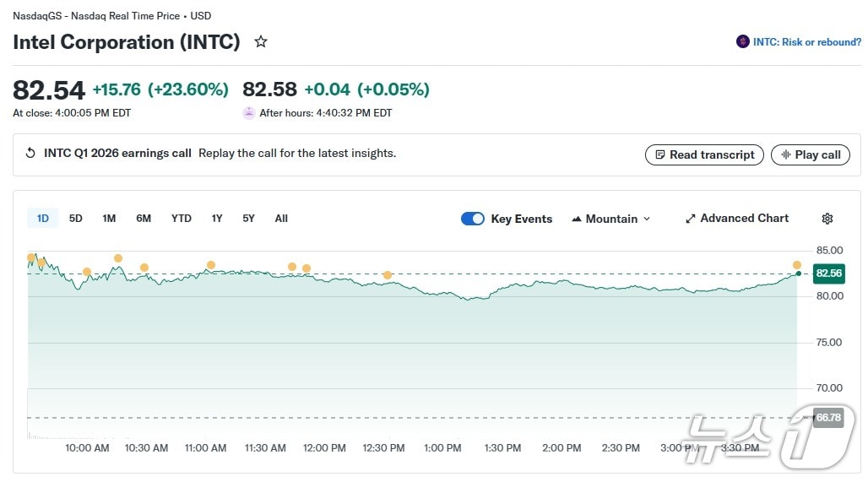
Task: Open the INTC: Risk or rebound? link
Action: coord(806,42)
